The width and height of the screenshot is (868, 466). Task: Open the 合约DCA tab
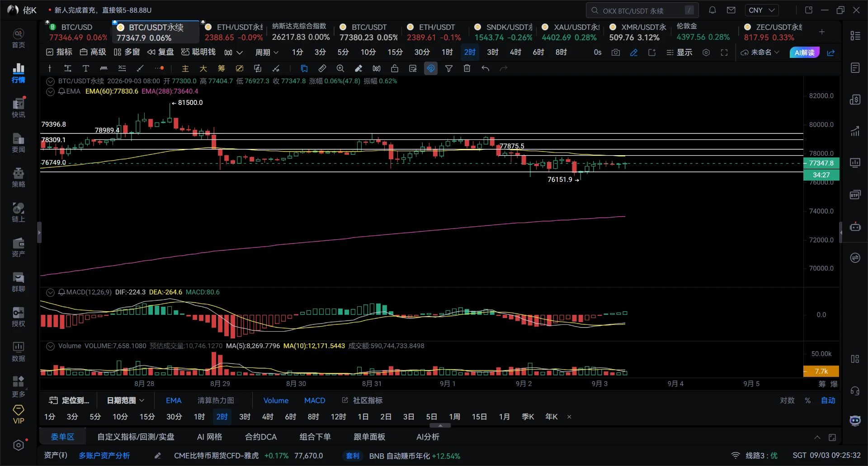261,437
